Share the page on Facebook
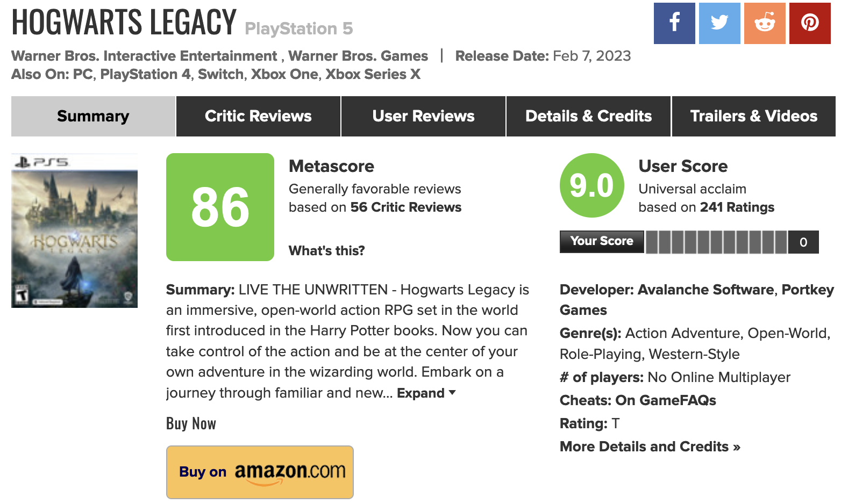 point(674,23)
